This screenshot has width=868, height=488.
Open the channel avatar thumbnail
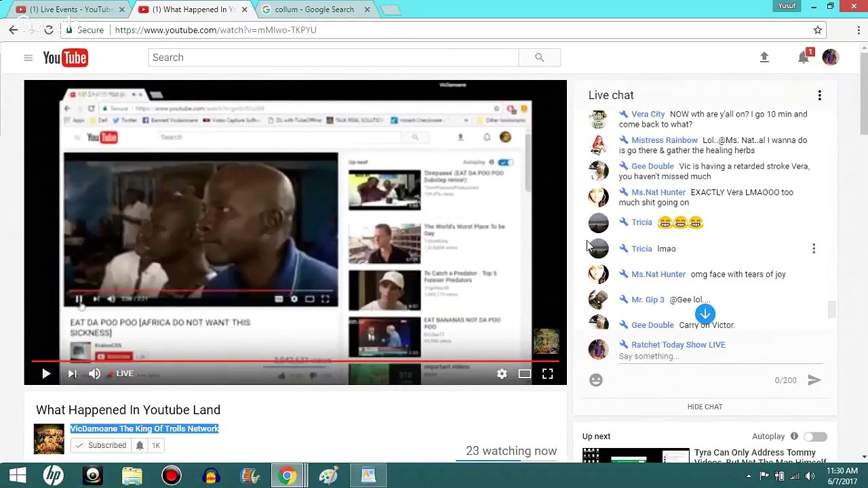coord(49,439)
